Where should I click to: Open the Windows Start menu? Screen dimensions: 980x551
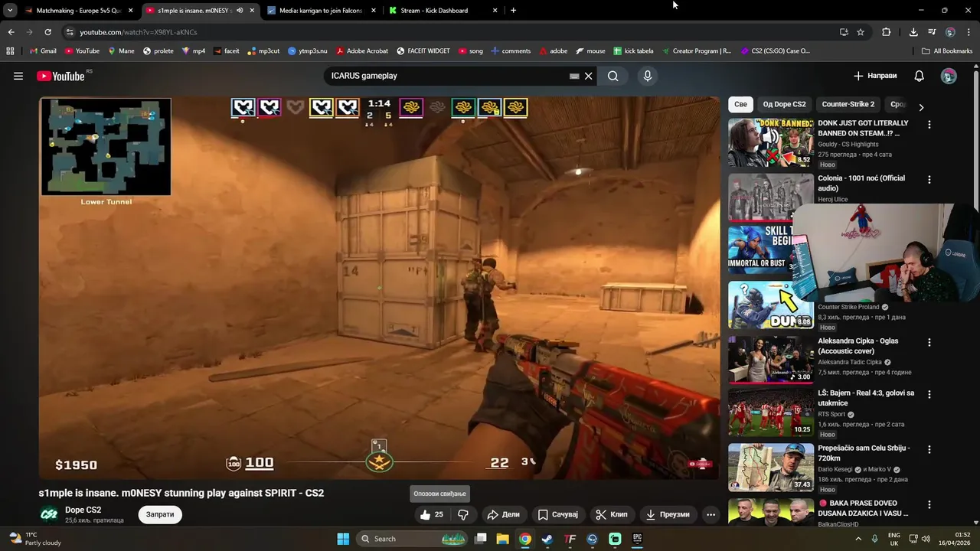point(343,539)
